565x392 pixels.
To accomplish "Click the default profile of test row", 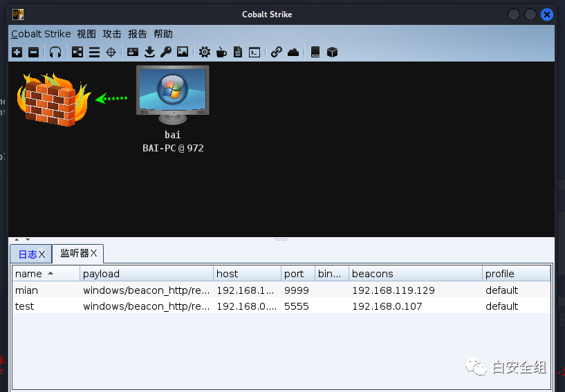I will pos(501,306).
